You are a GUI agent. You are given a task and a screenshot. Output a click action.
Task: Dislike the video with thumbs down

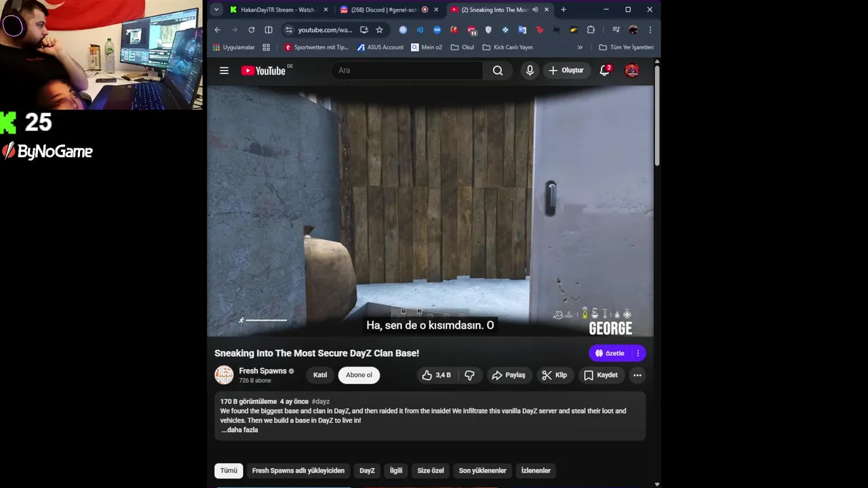pyautogui.click(x=469, y=375)
